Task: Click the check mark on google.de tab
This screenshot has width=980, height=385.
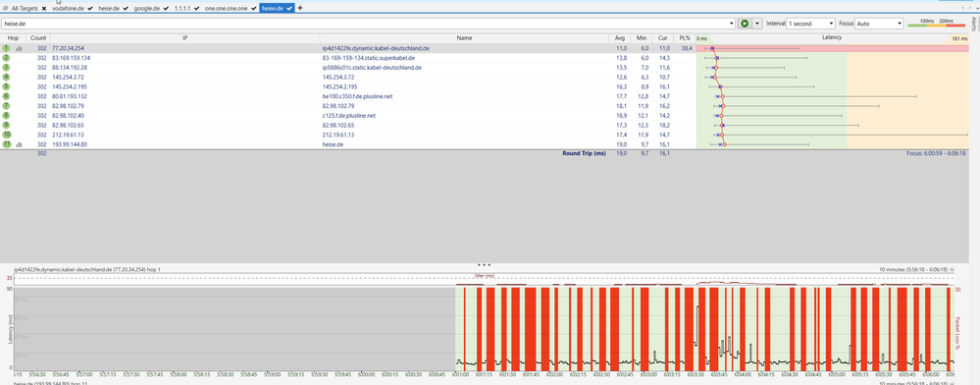Action: click(x=166, y=8)
